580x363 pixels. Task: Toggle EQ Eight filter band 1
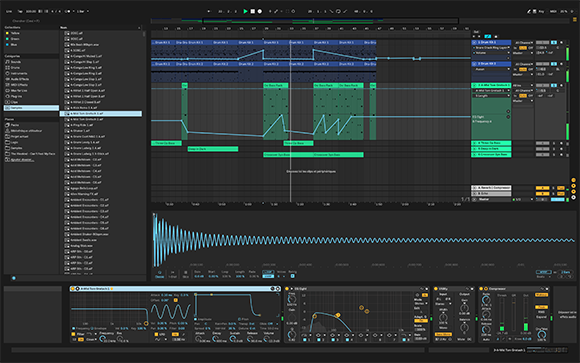304,339
